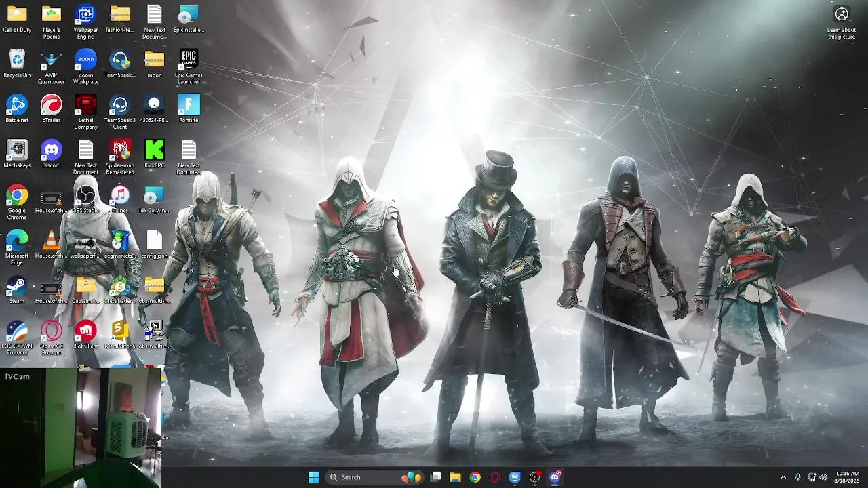The height and width of the screenshot is (488, 868).
Task: Select the acgmarkets installer icon
Action: point(120,245)
